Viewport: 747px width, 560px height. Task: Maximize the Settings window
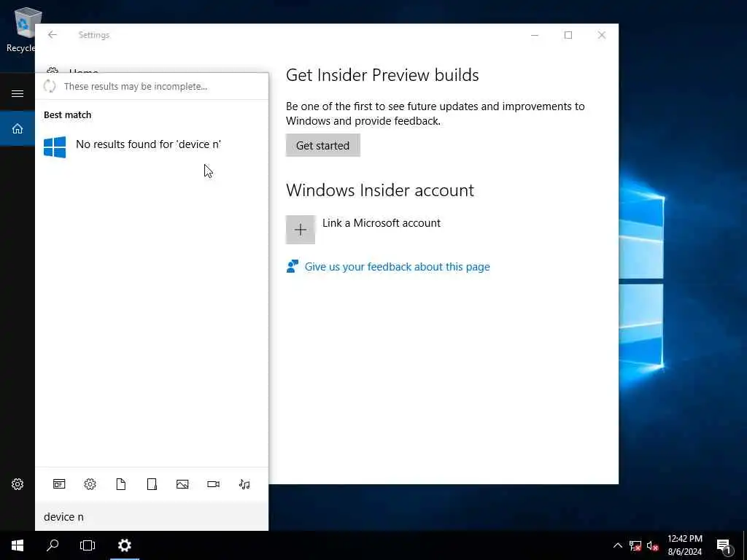click(x=568, y=35)
